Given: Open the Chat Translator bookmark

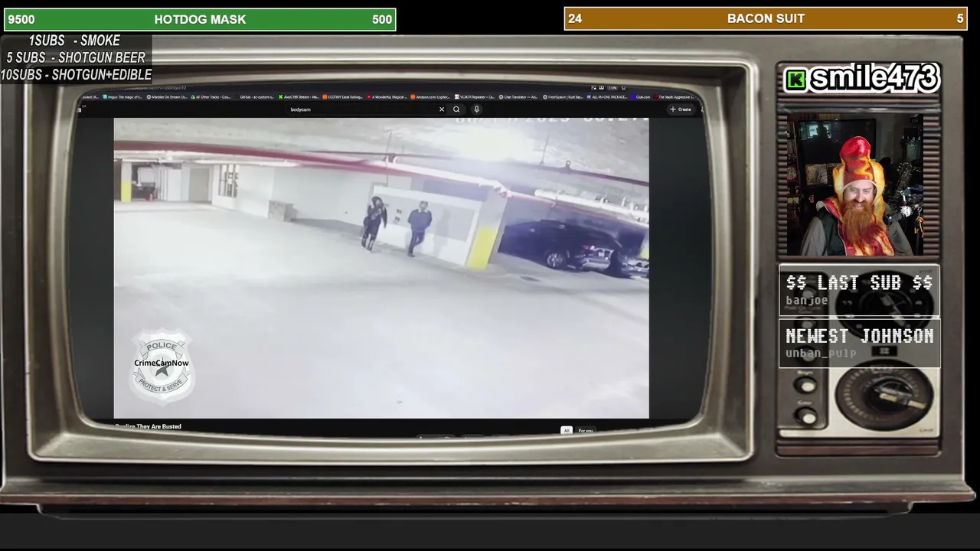Looking at the screenshot, I should pyautogui.click(x=520, y=97).
